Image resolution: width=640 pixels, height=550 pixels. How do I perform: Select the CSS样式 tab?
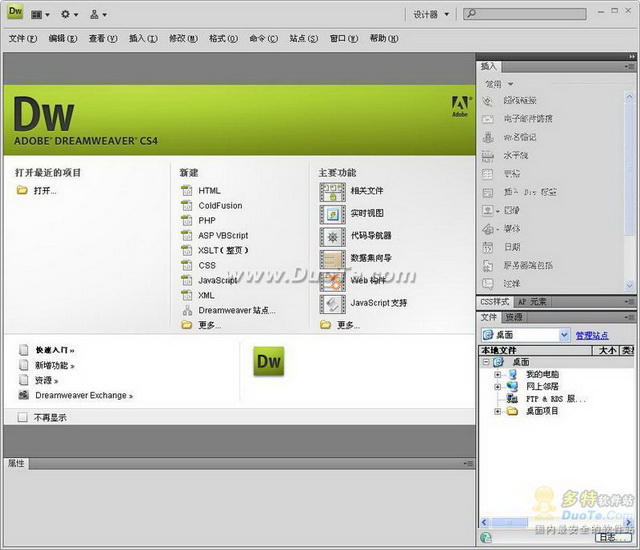point(495,302)
